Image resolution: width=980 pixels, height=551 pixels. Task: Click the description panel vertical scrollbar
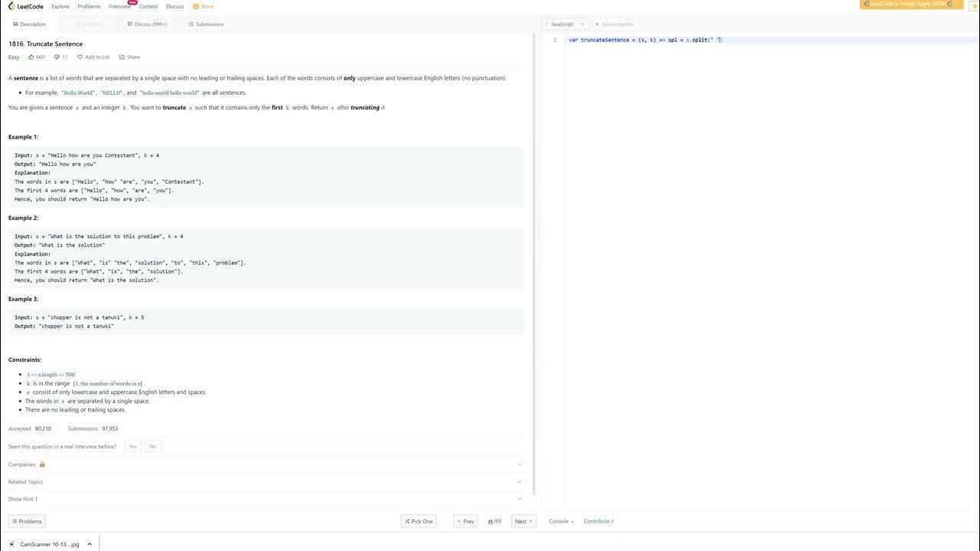[534, 230]
